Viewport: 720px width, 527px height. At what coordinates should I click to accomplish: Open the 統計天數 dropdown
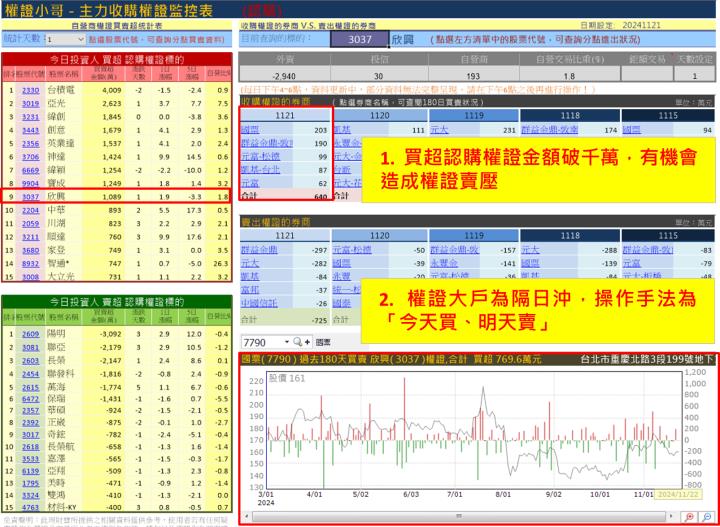point(65,39)
